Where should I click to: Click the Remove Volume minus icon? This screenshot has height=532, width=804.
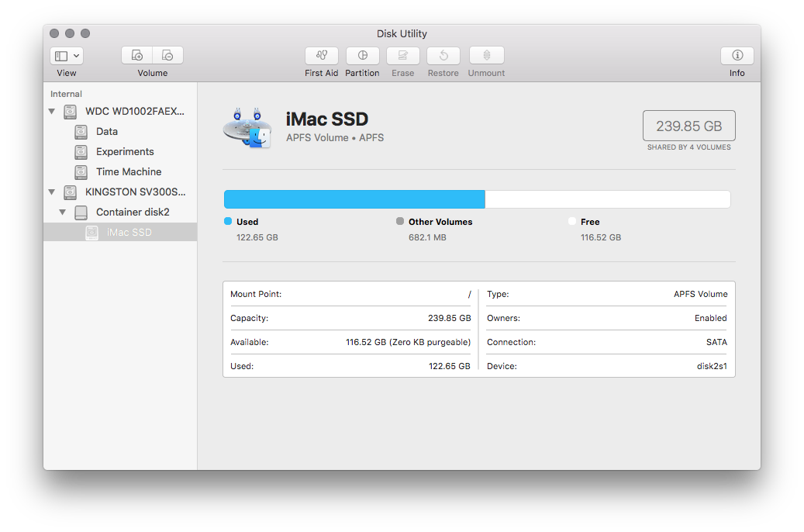coord(167,55)
